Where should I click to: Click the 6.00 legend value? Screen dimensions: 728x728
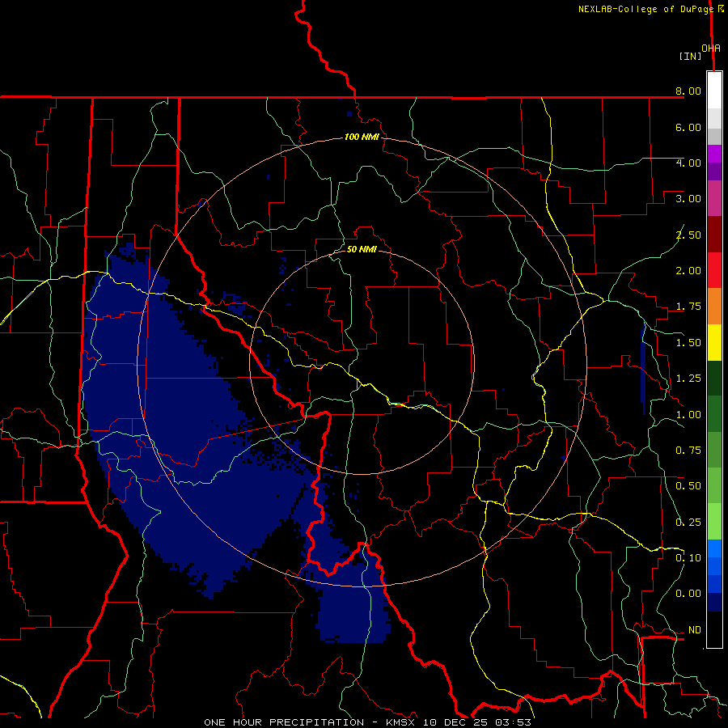688,127
